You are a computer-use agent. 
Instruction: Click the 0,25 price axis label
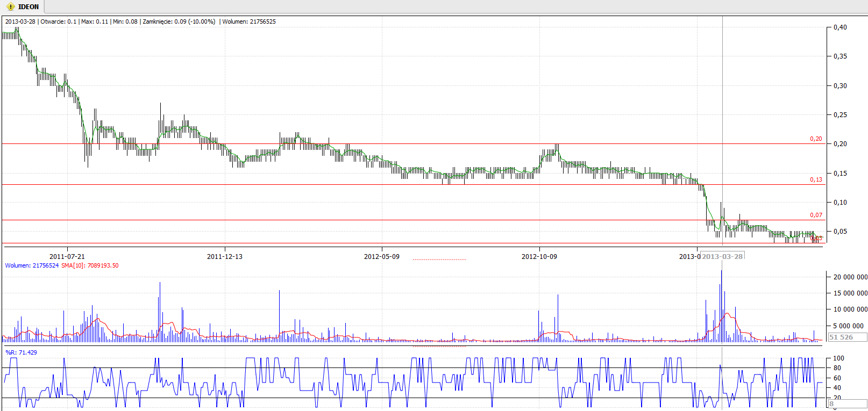[840, 115]
